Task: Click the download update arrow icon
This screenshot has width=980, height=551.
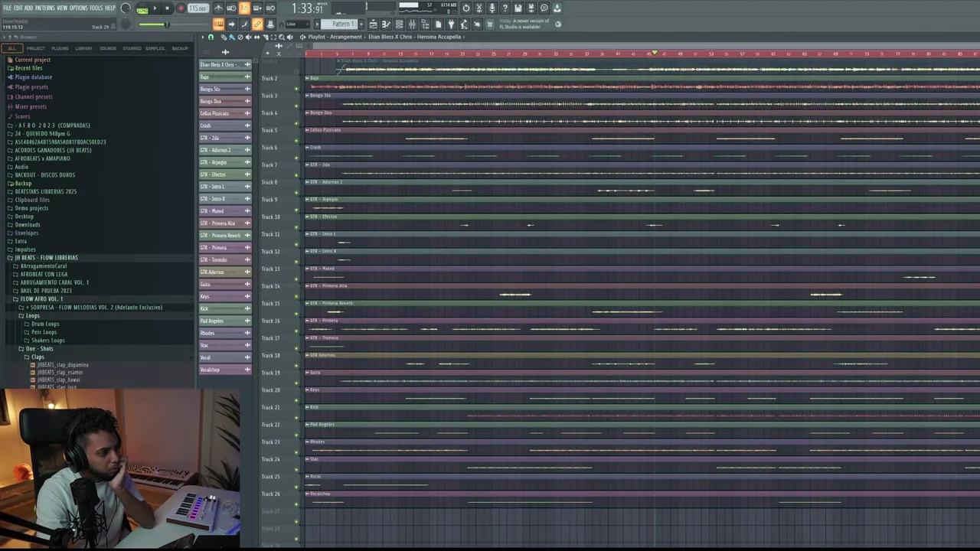Action: tap(557, 8)
